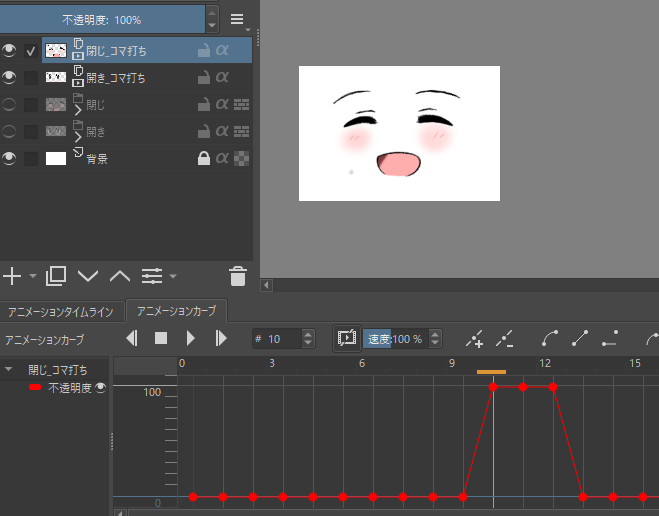
Task: Move the layer up with the arrow icon
Action: pyautogui.click(x=120, y=276)
